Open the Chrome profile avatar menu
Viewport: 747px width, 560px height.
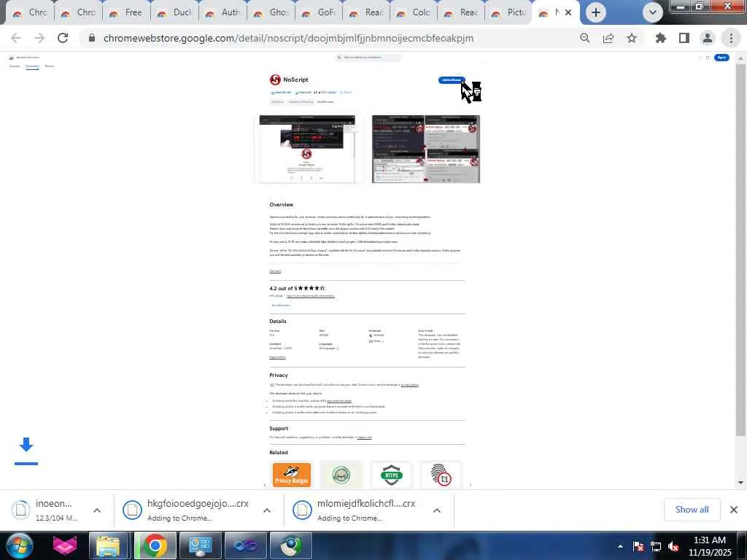[708, 38]
